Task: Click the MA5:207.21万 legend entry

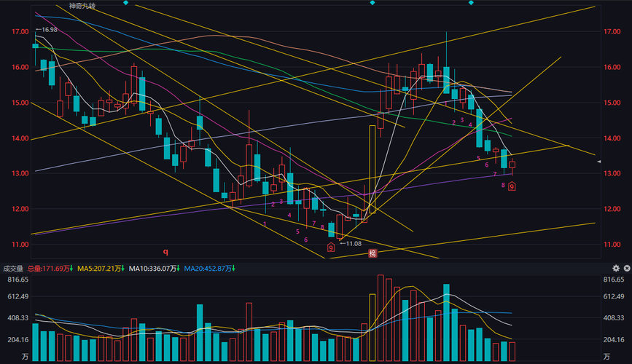Action: [x=101, y=269]
